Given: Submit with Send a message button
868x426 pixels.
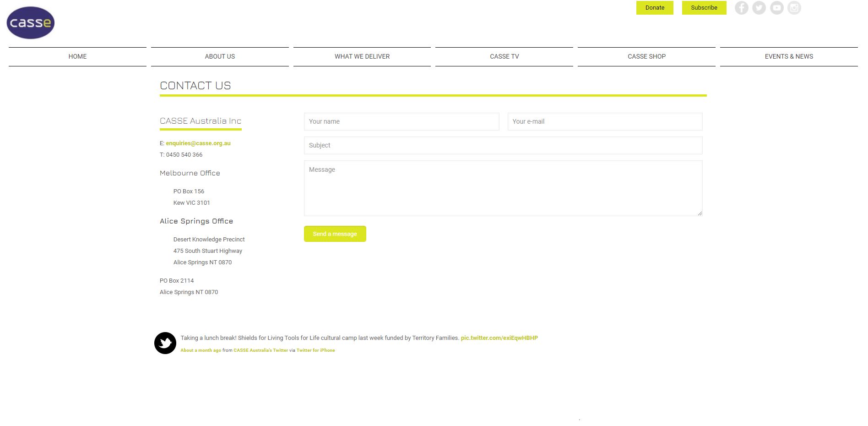Looking at the screenshot, I should [x=335, y=234].
